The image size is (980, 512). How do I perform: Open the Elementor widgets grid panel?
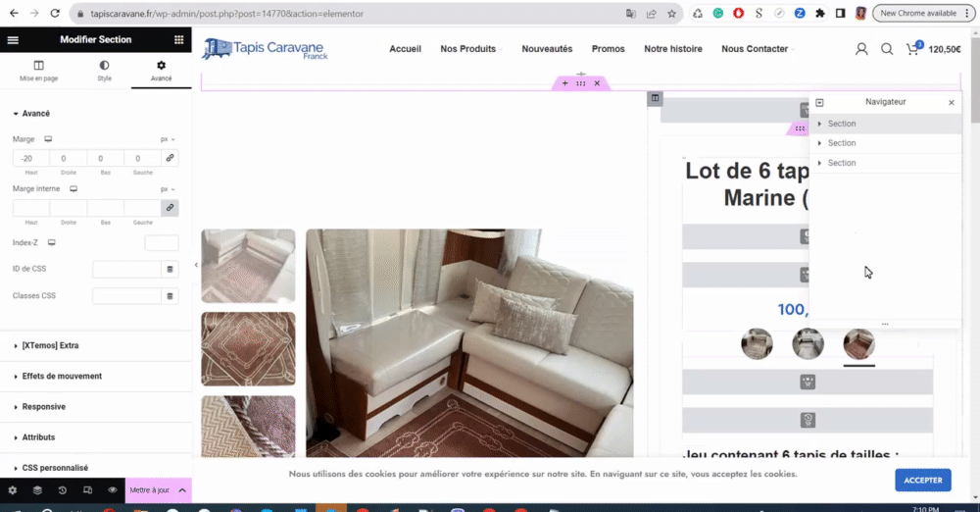coord(178,39)
